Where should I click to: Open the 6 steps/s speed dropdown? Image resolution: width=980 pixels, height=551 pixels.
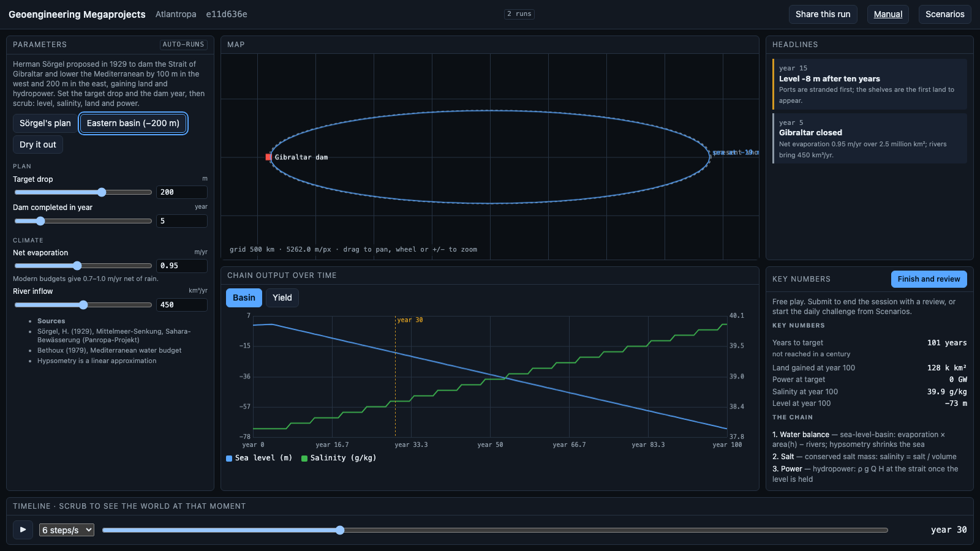point(67,530)
